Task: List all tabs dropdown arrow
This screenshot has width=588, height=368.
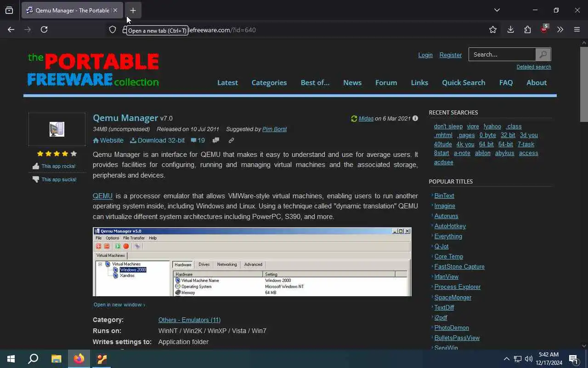Action: [x=497, y=10]
